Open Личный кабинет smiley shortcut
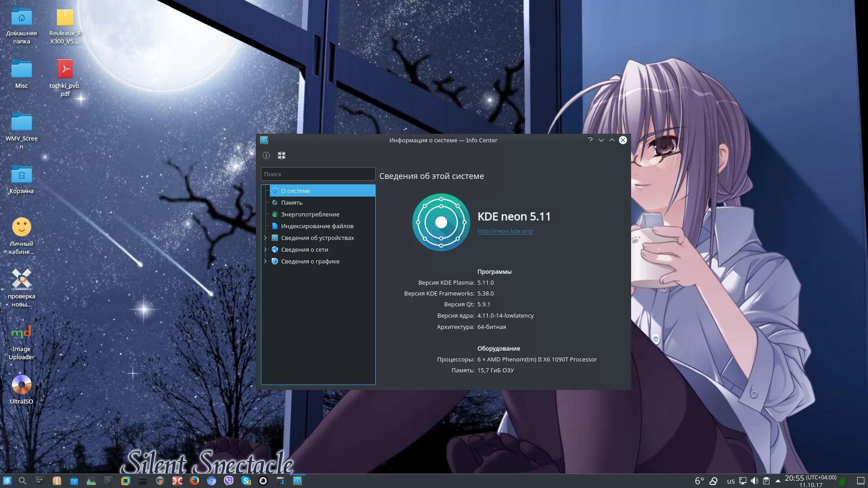The image size is (868, 488). coord(21,236)
